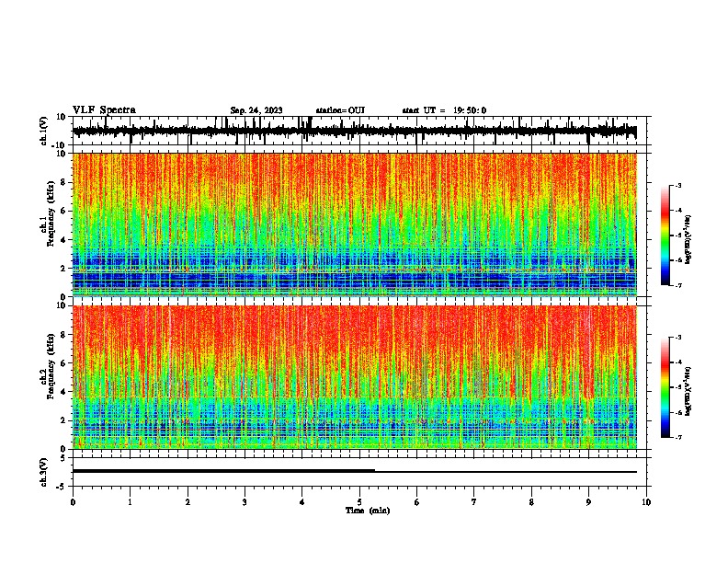Click time axis tick label '5'

coord(359,502)
